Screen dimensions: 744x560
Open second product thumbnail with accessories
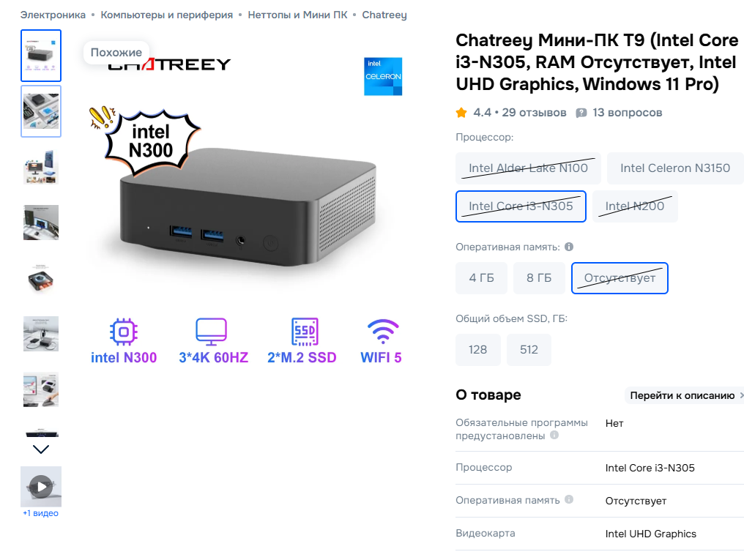tap(41, 111)
